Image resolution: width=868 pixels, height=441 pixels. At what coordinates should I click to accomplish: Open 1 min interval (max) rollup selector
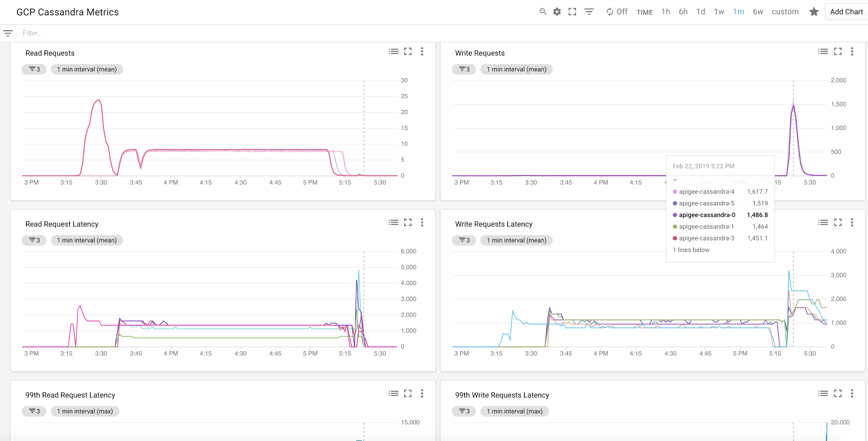click(85, 411)
